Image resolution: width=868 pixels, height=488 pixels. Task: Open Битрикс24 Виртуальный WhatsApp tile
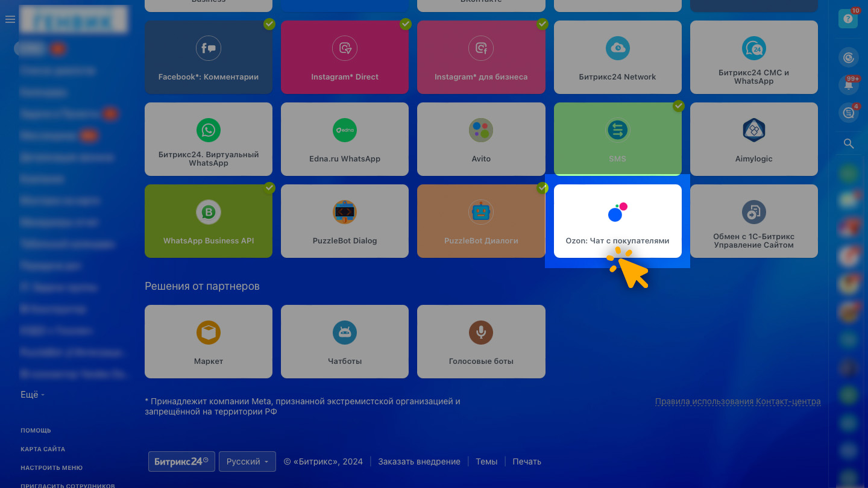[x=209, y=139]
